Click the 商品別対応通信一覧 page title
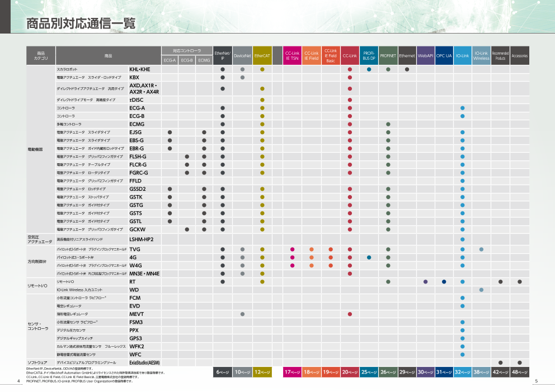Image resolution: width=555 pixels, height=392 pixels. click(81, 23)
